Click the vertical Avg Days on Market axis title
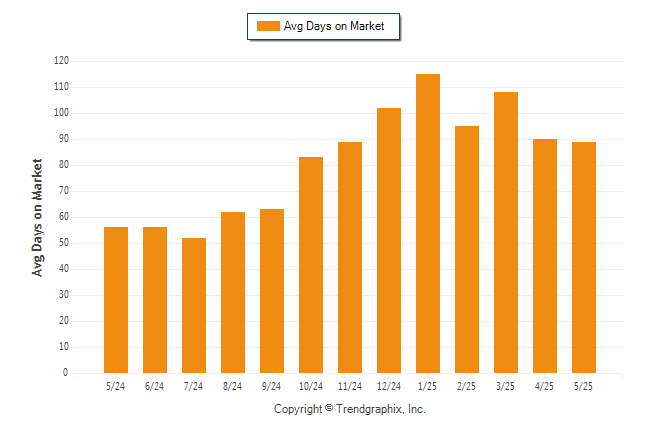 pos(37,218)
